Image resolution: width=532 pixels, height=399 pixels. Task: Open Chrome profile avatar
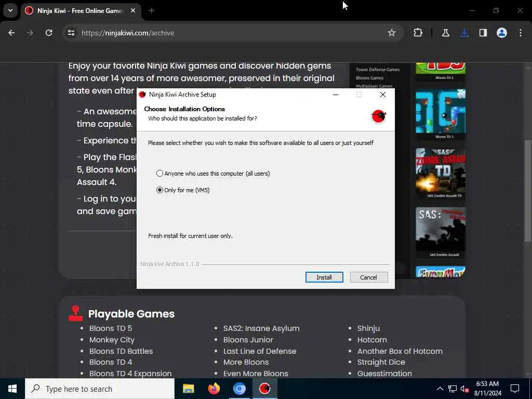coord(502,33)
